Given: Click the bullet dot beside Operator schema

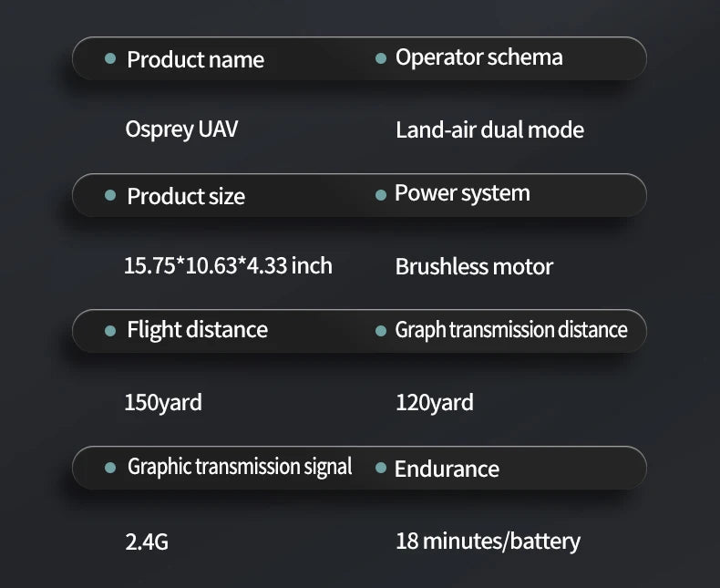Looking at the screenshot, I should pyautogui.click(x=381, y=58).
